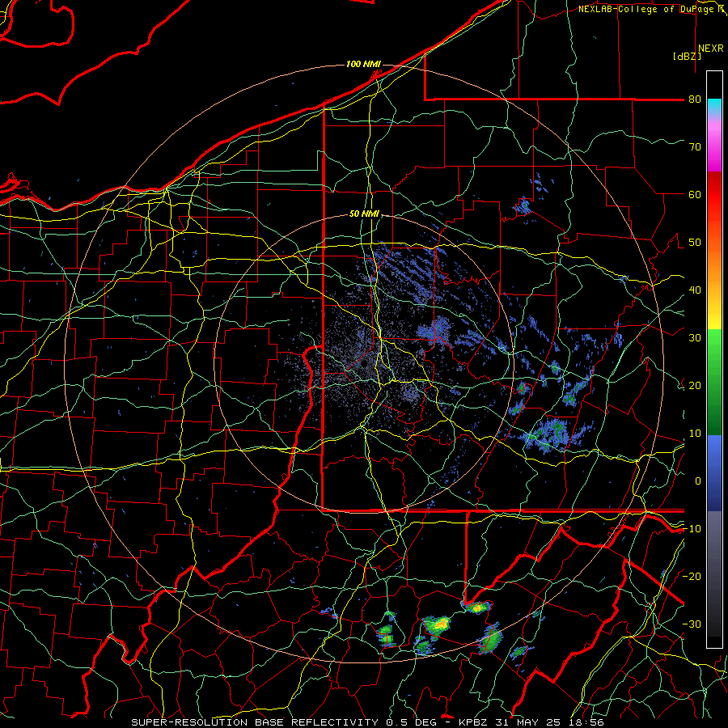Click the NEXR label above color scale
Viewport: 728px width, 728px height.
coord(710,49)
